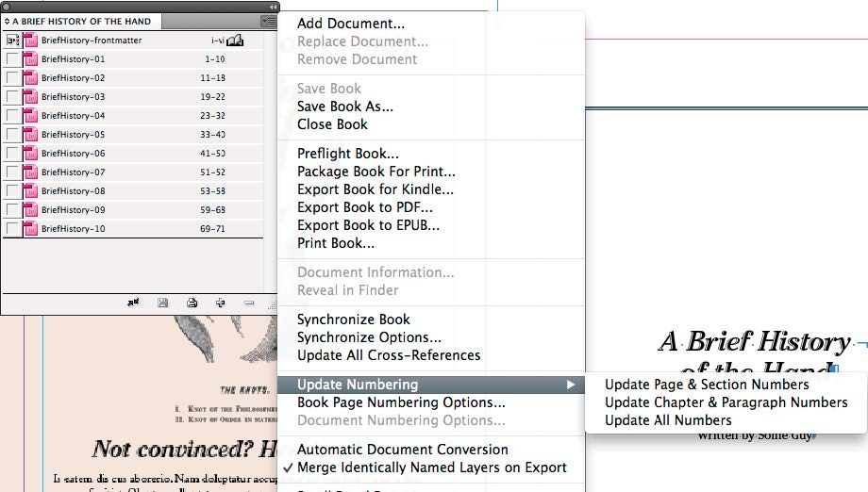This screenshot has height=492, width=868.
Task: Select Update All Numbers in the submenu
Action: pos(668,420)
